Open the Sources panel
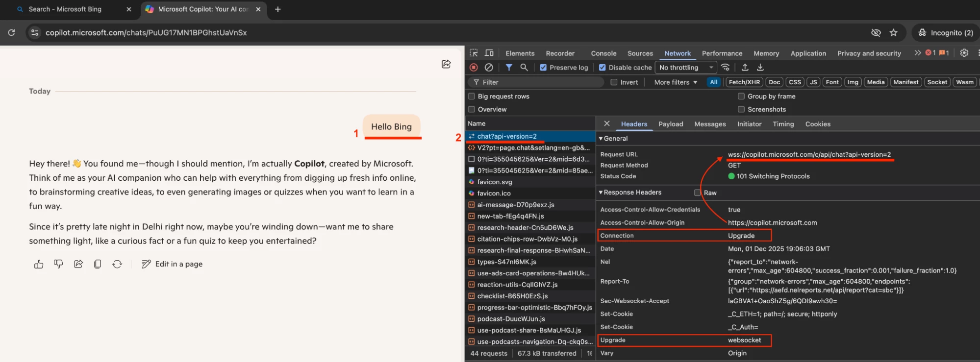The height and width of the screenshot is (362, 980). click(640, 53)
